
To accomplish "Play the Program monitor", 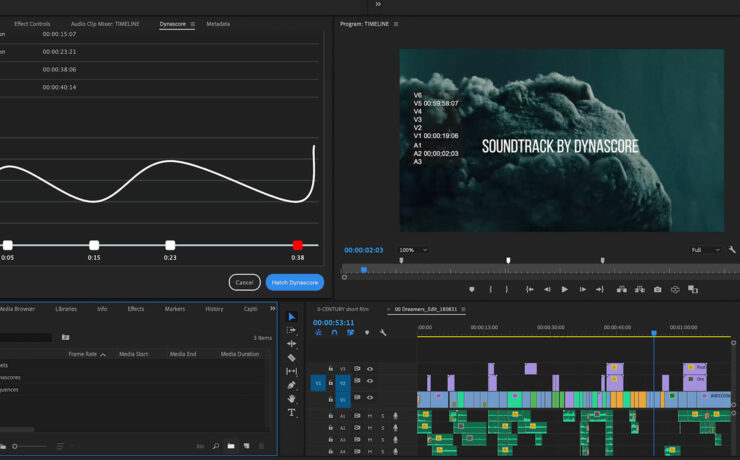I will (x=564, y=290).
